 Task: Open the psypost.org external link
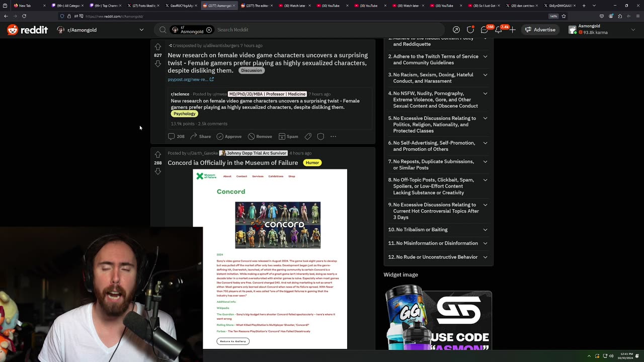point(191,79)
